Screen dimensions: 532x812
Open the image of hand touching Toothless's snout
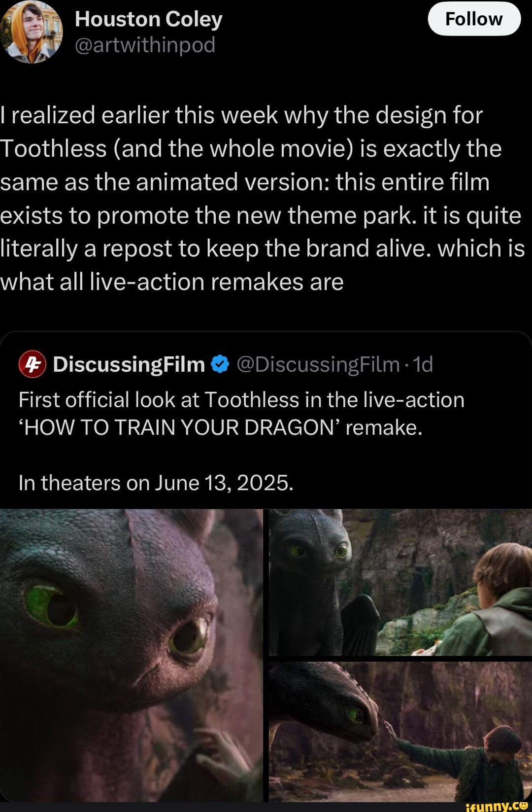(400, 731)
